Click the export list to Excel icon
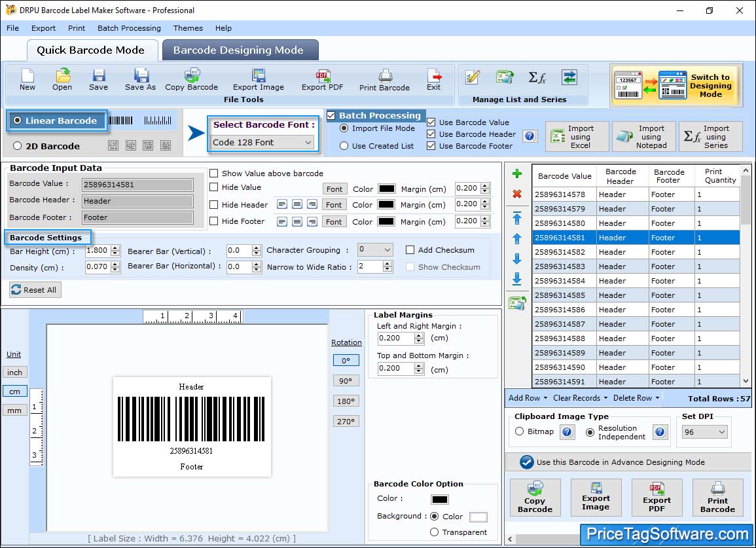The image size is (756, 548). click(517, 303)
